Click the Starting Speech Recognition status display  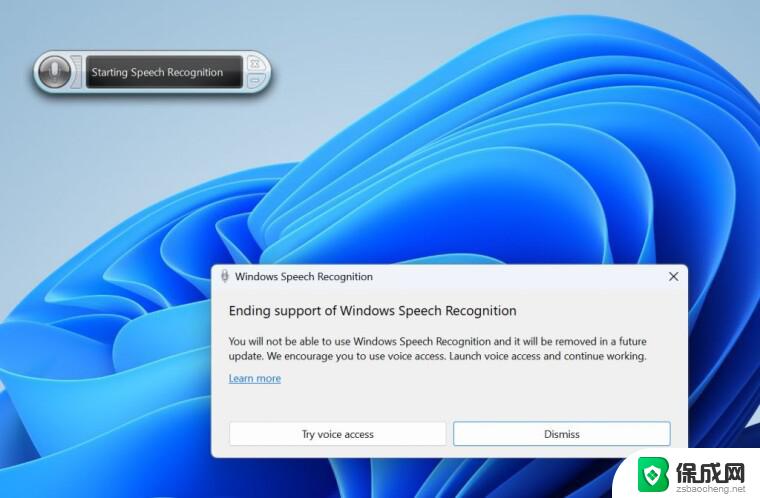pos(164,72)
